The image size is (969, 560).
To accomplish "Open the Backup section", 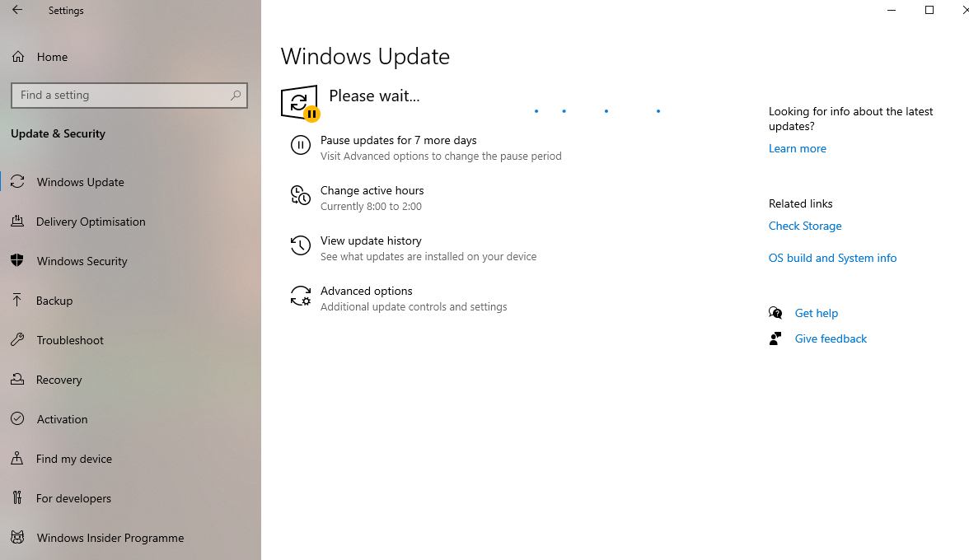I will pyautogui.click(x=54, y=301).
